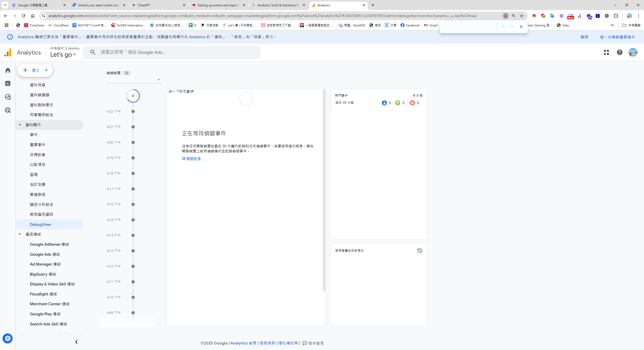
Task: Collapse the 產品連結 section
Action: 20,234
